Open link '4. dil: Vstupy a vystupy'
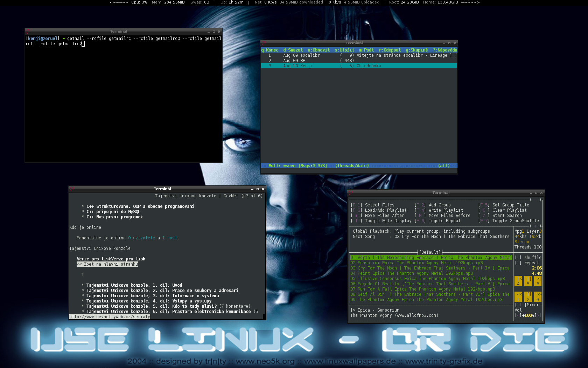The width and height of the screenshot is (588, 368). pyautogui.click(x=149, y=301)
